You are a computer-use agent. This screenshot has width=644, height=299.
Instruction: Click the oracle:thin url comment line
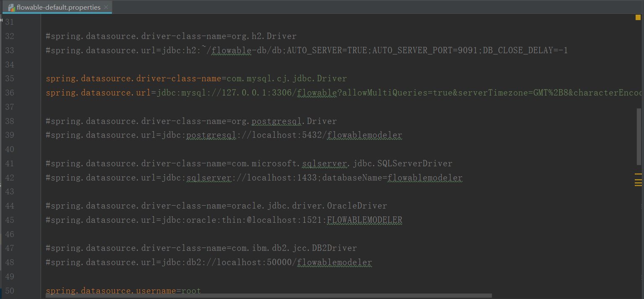pyautogui.click(x=224, y=220)
